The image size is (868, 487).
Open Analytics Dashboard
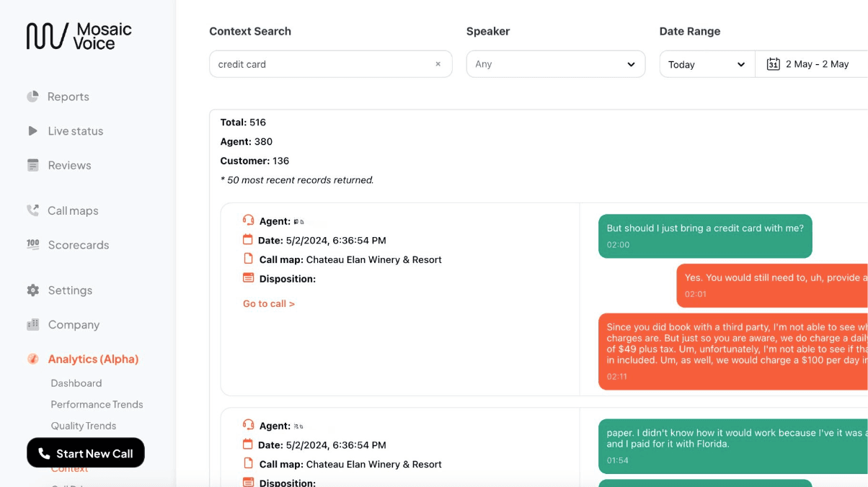76,383
